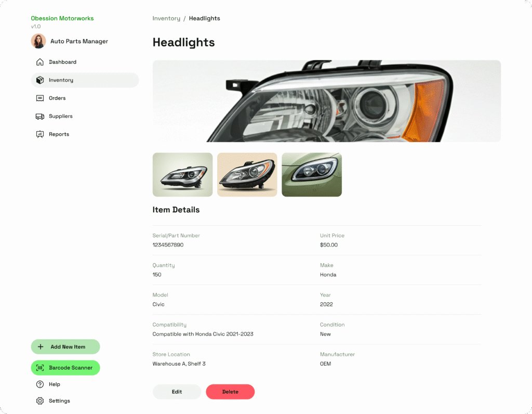Click the plus icon on Add New Item

41,347
